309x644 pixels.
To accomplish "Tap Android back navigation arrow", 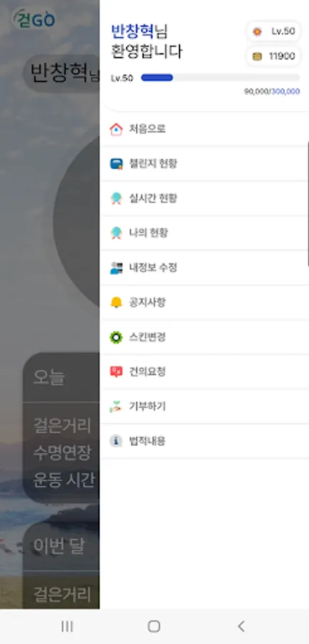I will [x=241, y=626].
